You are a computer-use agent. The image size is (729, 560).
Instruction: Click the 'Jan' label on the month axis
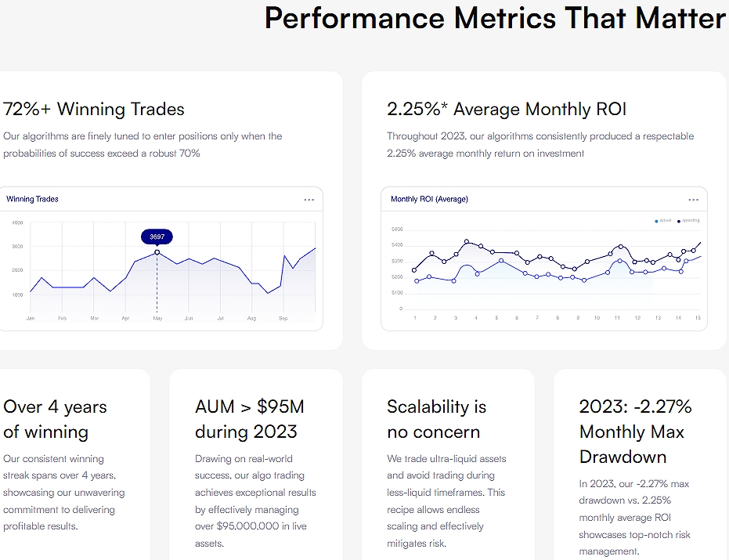[x=31, y=319]
